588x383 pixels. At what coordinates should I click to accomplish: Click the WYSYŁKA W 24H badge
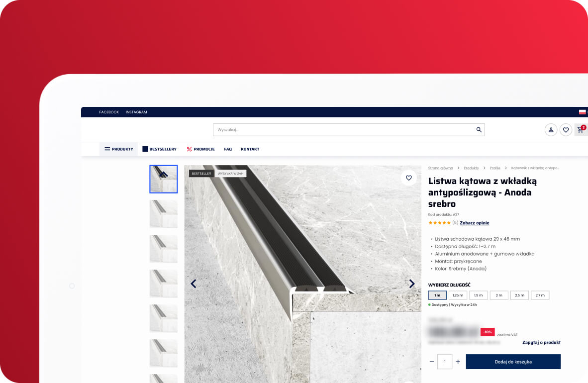click(231, 173)
